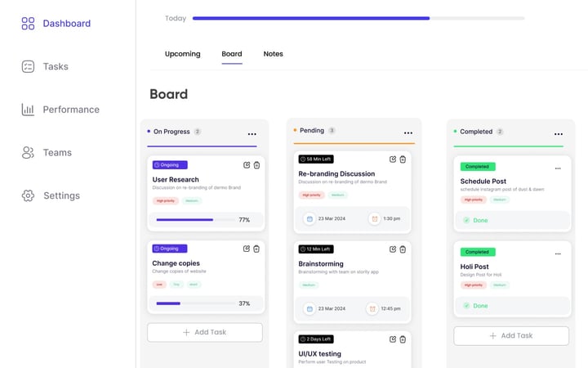Open the Re-branding Discussion card title
This screenshot has height=368, width=588.
(x=336, y=174)
